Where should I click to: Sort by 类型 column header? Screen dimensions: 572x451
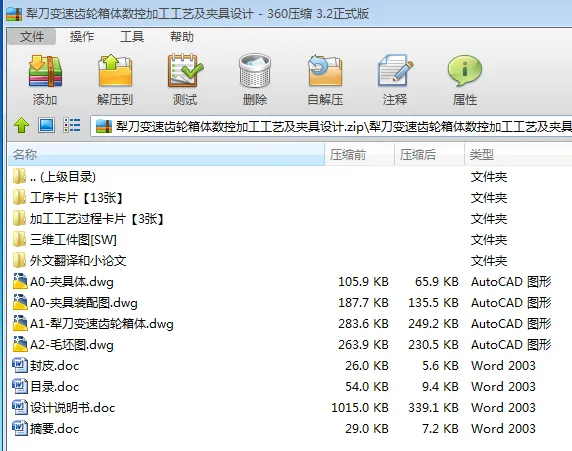pyautogui.click(x=518, y=154)
